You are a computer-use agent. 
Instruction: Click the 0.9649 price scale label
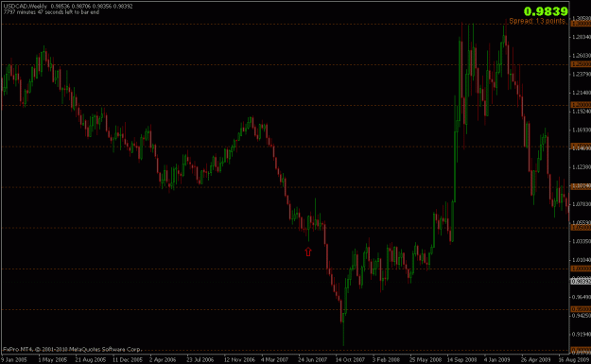pyautogui.click(x=582, y=297)
